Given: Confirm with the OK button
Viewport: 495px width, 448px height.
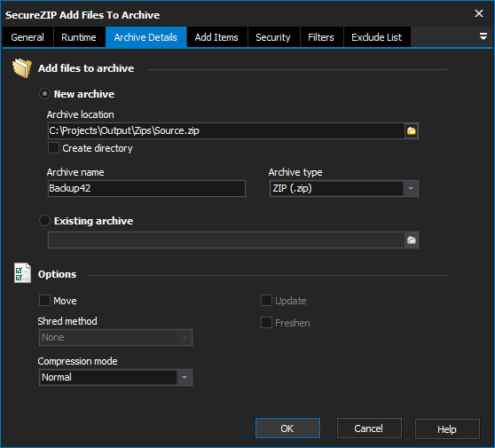Looking at the screenshot, I should (287, 428).
